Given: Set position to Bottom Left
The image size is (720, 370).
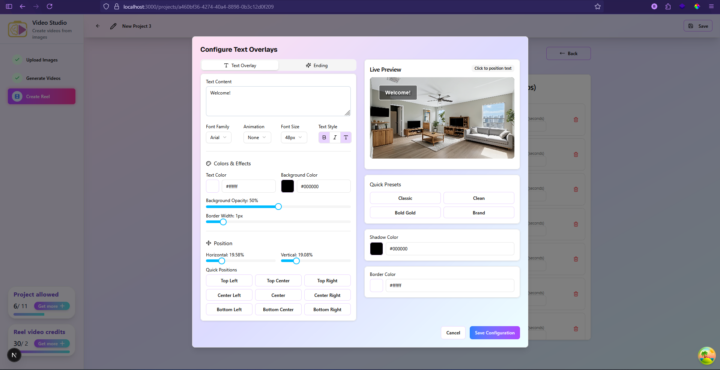Looking at the screenshot, I should coord(229,309).
